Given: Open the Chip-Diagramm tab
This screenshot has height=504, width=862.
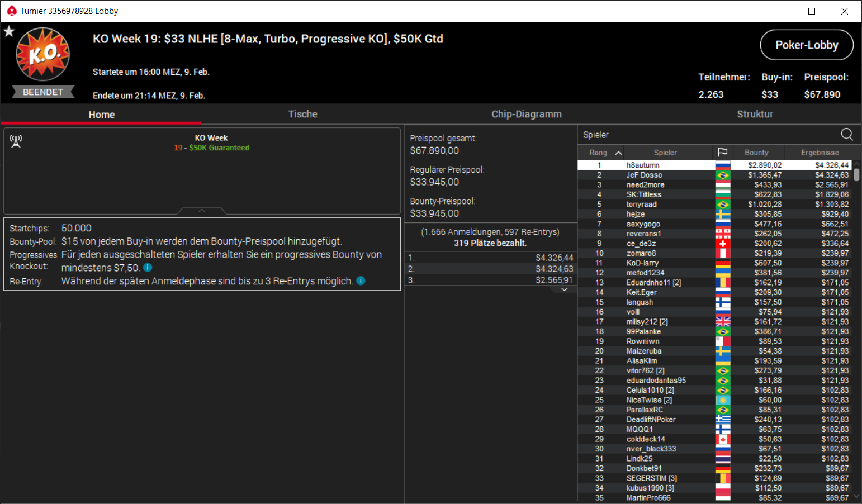Looking at the screenshot, I should click(527, 114).
